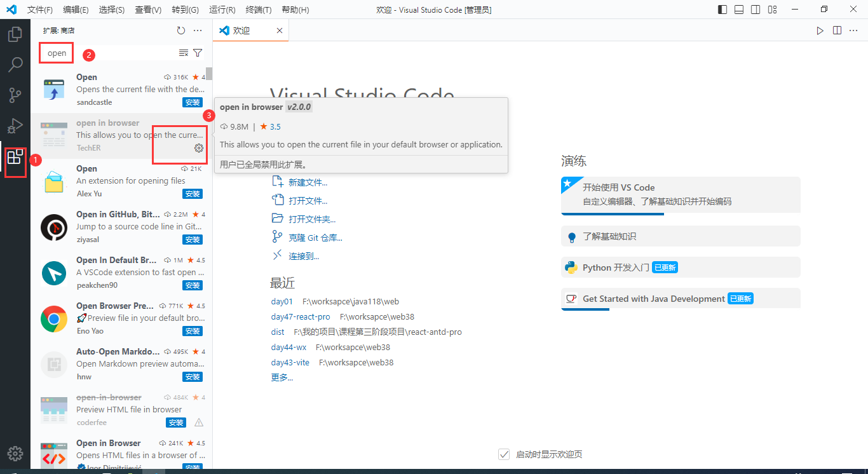Open recent folder day44-wx
Screen dimensions: 868x474
click(288, 347)
